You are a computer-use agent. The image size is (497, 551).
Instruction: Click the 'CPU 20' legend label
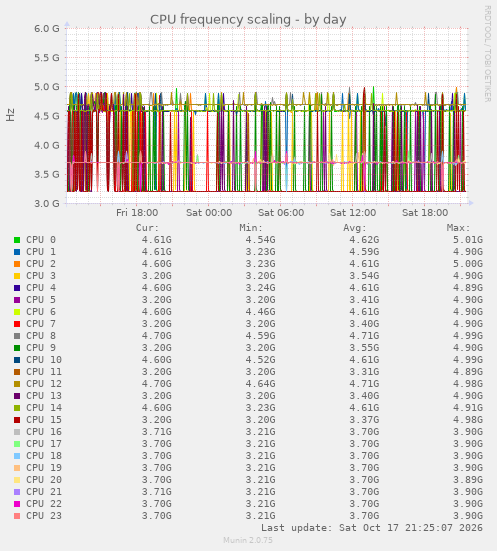pos(44,480)
